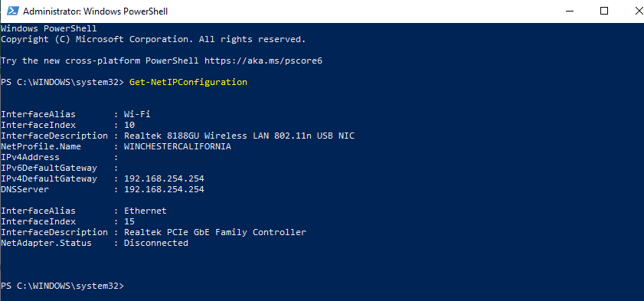
Task: Click the empty IPv4Address value area
Action: click(x=165, y=157)
